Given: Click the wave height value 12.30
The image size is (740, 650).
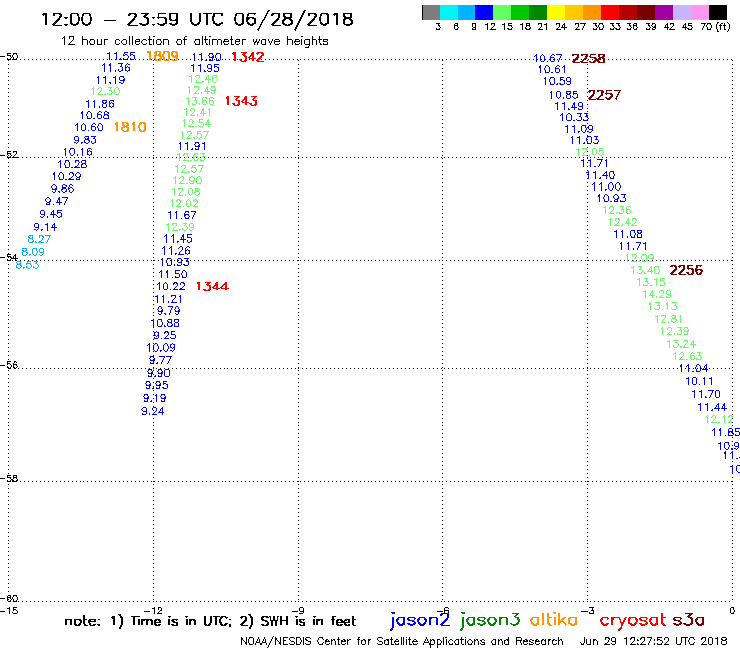Looking at the screenshot, I should coord(105,91).
